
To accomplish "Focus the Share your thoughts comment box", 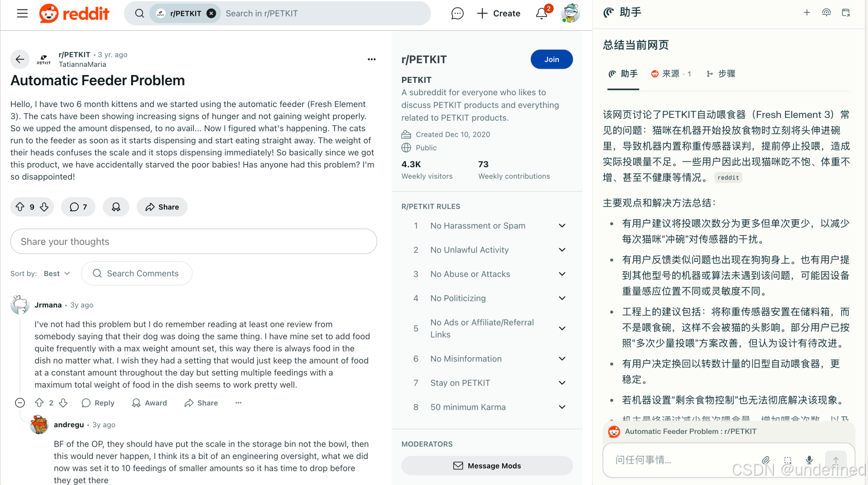I will click(194, 242).
